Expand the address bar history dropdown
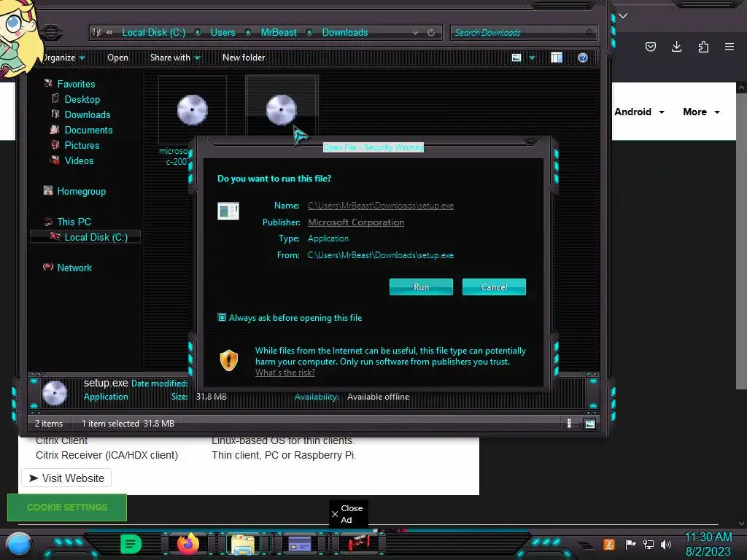The height and width of the screenshot is (560, 747). coord(415,32)
